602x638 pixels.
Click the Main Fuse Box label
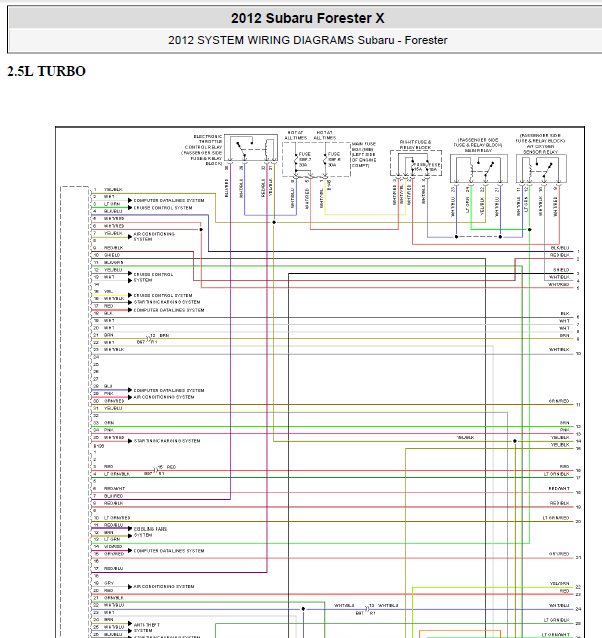pos(364,155)
